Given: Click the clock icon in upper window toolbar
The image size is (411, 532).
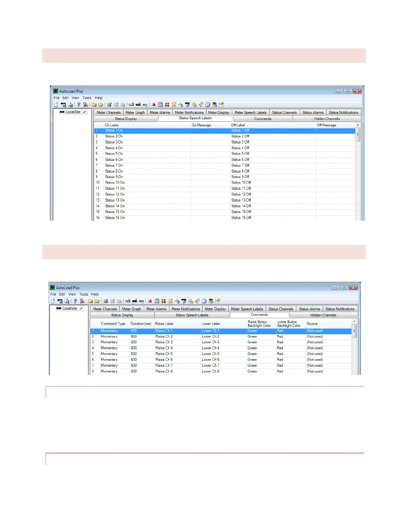Looking at the screenshot, I should point(208,105).
